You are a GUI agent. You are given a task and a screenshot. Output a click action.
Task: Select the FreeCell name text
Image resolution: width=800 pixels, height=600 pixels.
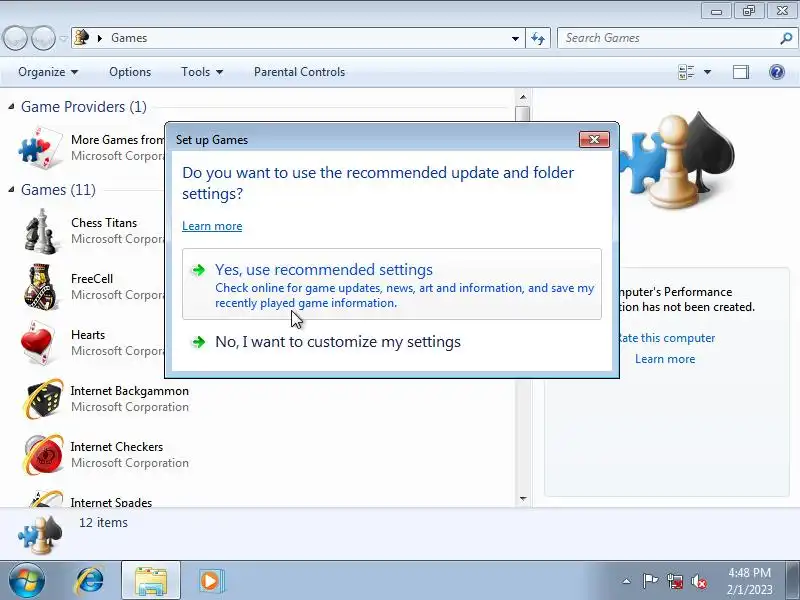[x=92, y=279]
